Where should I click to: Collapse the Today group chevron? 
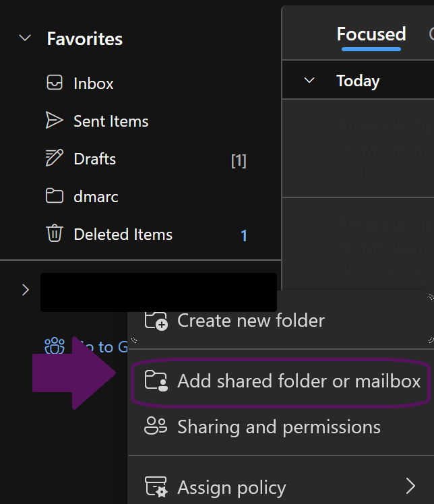(x=309, y=80)
